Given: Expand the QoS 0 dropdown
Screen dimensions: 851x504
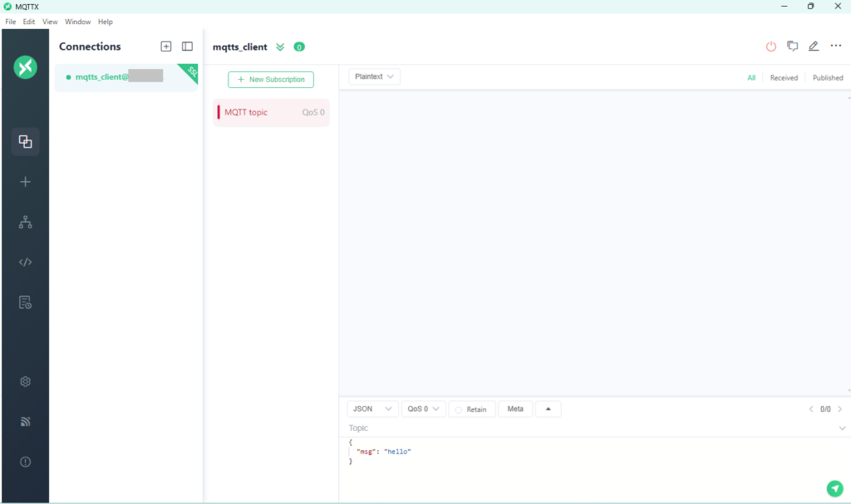Looking at the screenshot, I should tap(423, 409).
